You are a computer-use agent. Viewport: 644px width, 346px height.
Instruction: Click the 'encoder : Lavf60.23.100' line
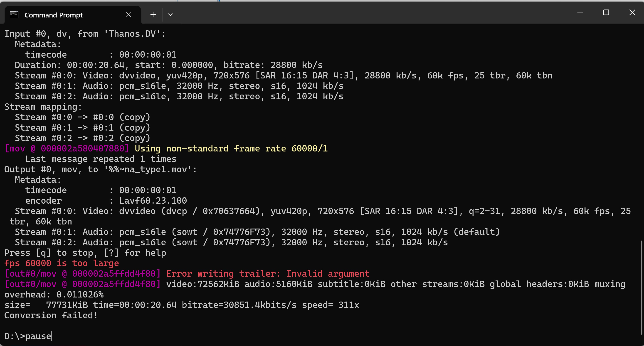pyautogui.click(x=106, y=201)
